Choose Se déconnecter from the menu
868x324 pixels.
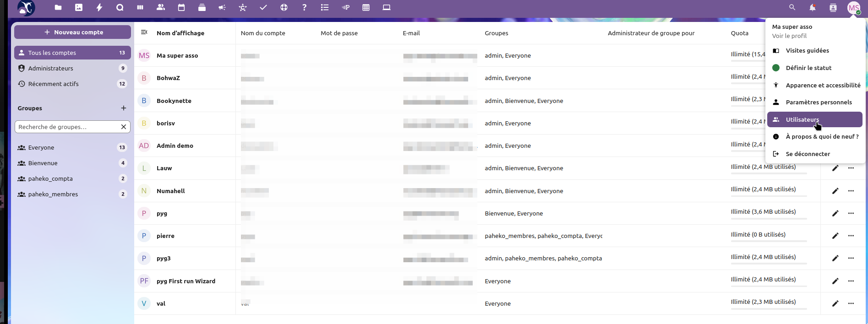(x=808, y=154)
